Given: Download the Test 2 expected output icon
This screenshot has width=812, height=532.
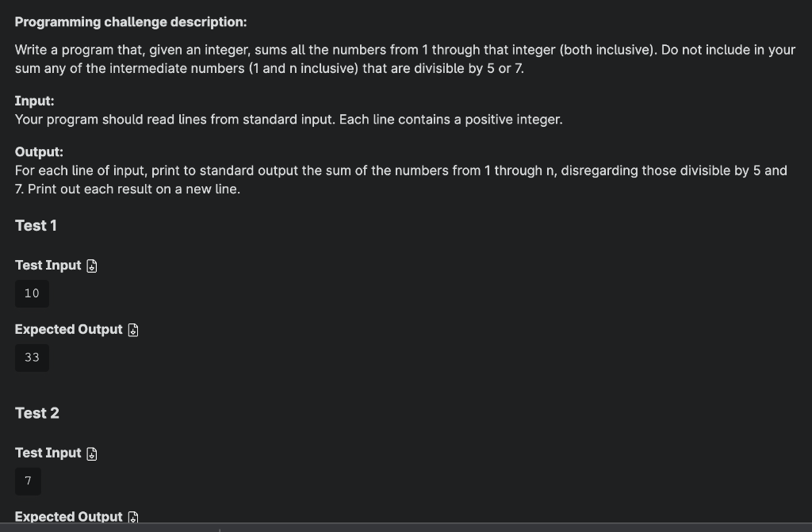Looking at the screenshot, I should point(133,517).
